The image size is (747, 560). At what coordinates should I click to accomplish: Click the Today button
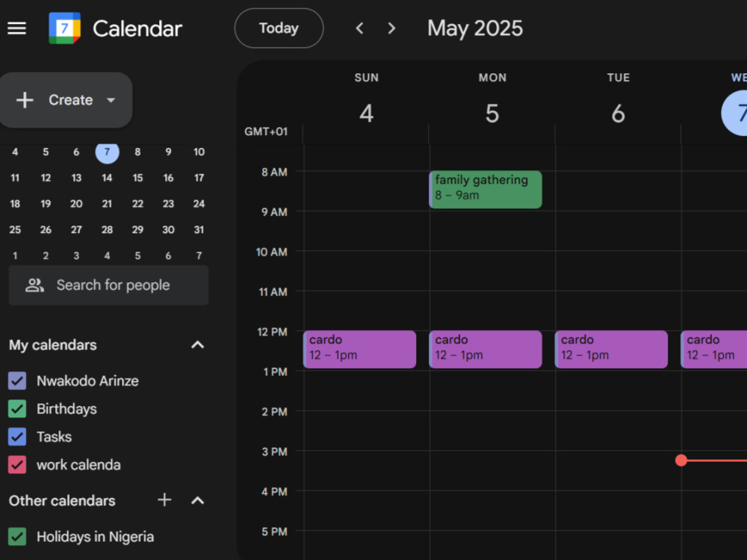click(279, 28)
